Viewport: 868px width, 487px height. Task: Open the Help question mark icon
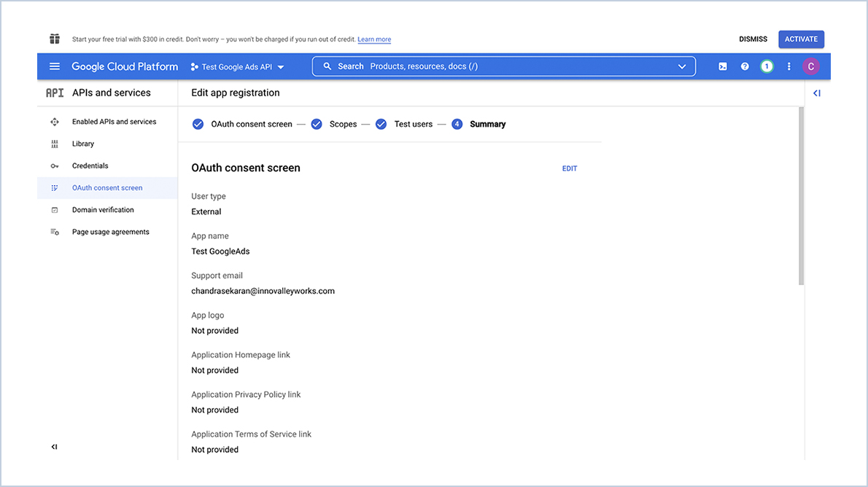pos(745,66)
